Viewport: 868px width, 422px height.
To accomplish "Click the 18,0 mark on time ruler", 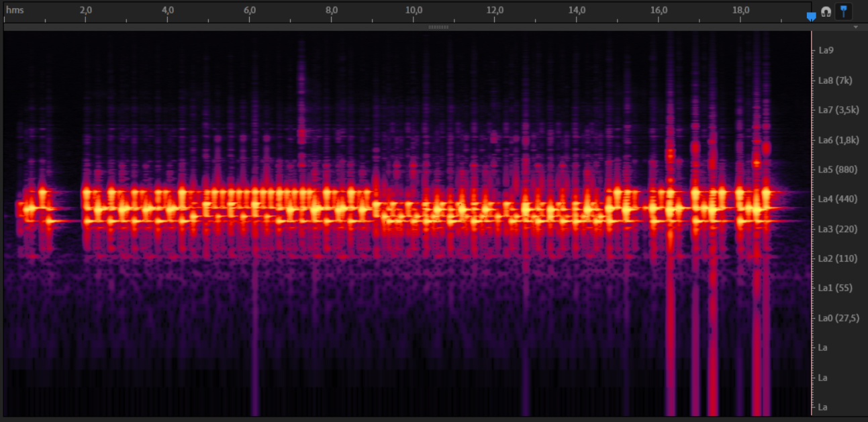I will (741, 10).
